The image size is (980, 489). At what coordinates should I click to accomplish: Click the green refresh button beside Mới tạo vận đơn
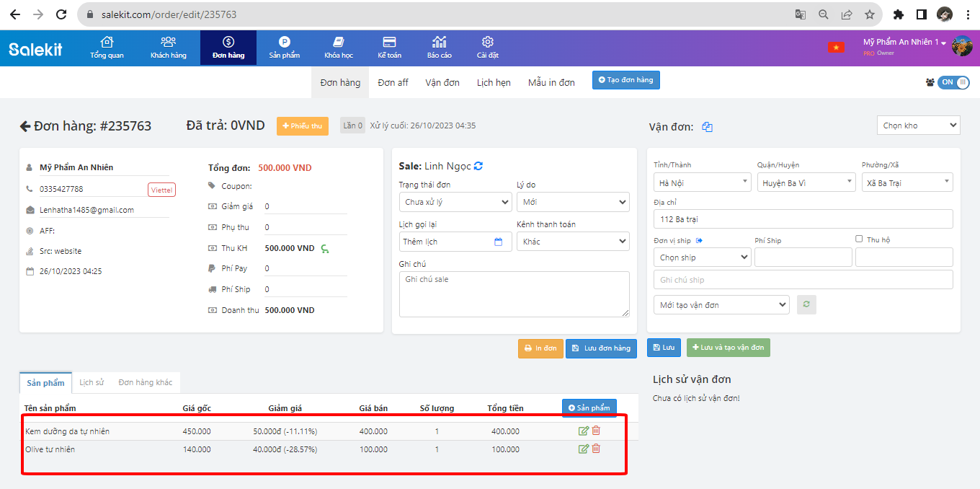coord(806,305)
